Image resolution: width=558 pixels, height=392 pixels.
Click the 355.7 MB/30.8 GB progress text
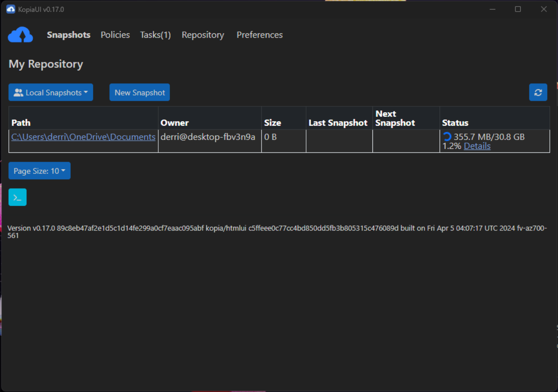click(489, 137)
